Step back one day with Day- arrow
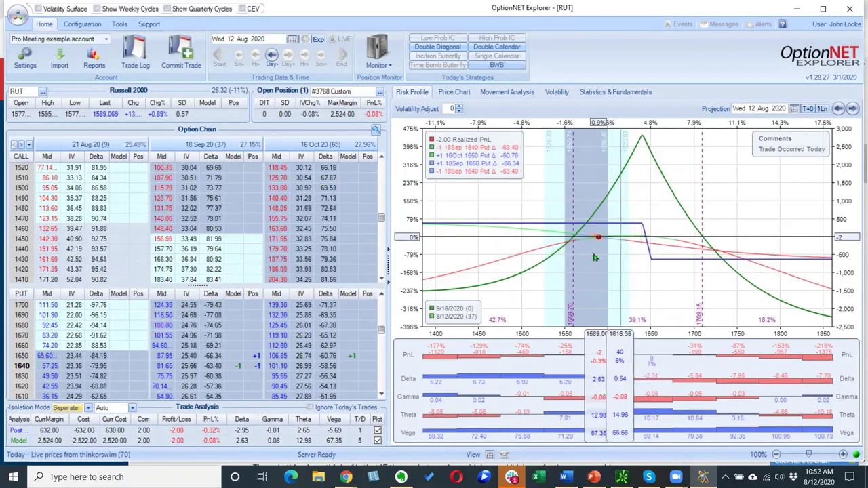The height and width of the screenshot is (488, 868). coord(271,58)
